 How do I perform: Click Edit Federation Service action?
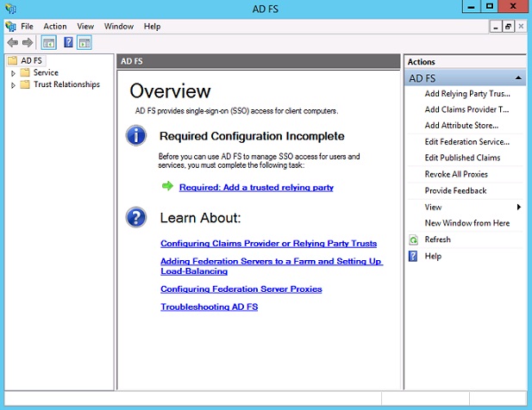(466, 141)
